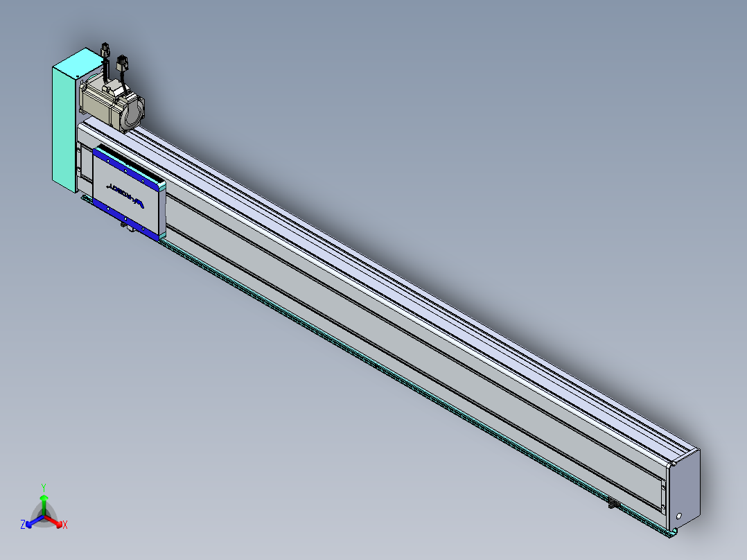Select the right black cable connector above the motor
Screen dimensions: 747x560
(123, 63)
